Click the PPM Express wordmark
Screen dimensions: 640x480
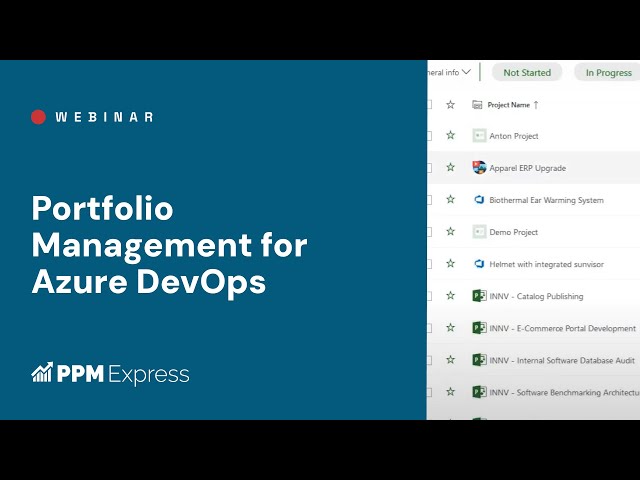(123, 374)
